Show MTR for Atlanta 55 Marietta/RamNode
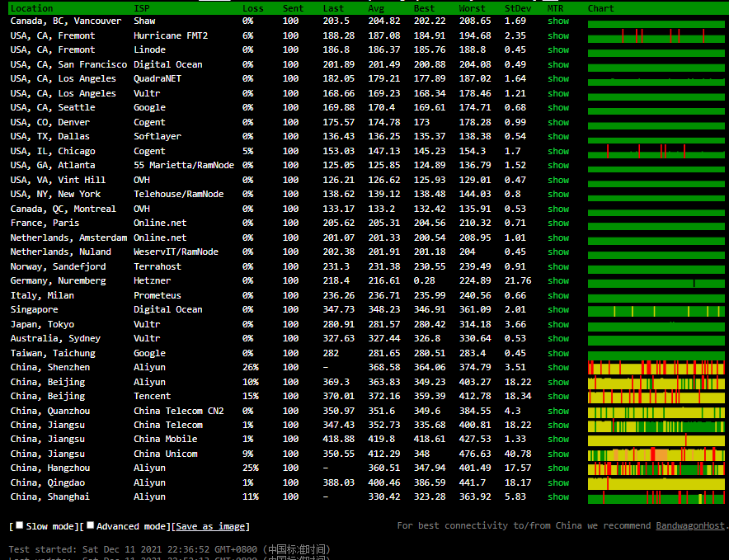The width and height of the screenshot is (729, 560). point(558,165)
